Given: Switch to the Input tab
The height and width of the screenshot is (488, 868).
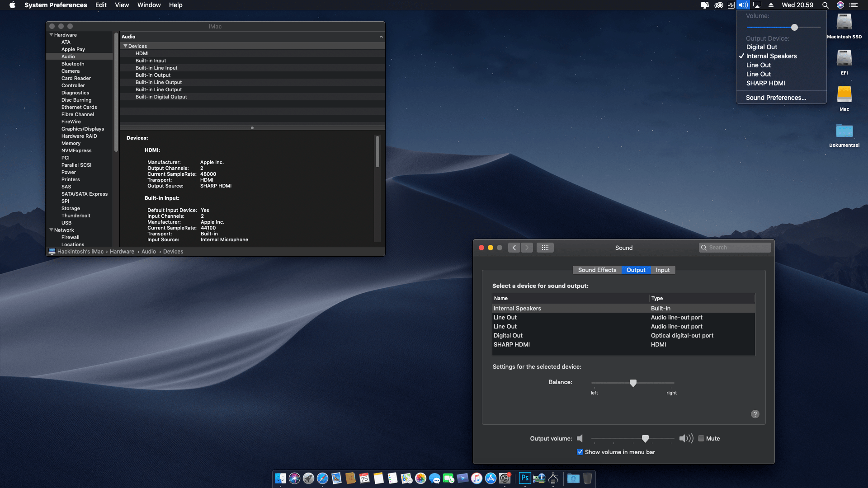Looking at the screenshot, I should pos(662,270).
